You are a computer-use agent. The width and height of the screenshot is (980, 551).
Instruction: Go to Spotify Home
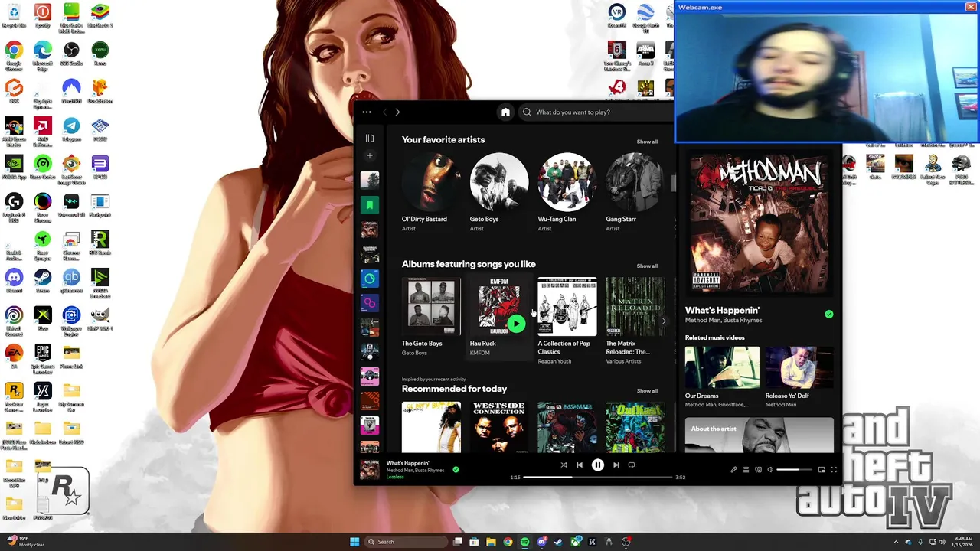[505, 112]
